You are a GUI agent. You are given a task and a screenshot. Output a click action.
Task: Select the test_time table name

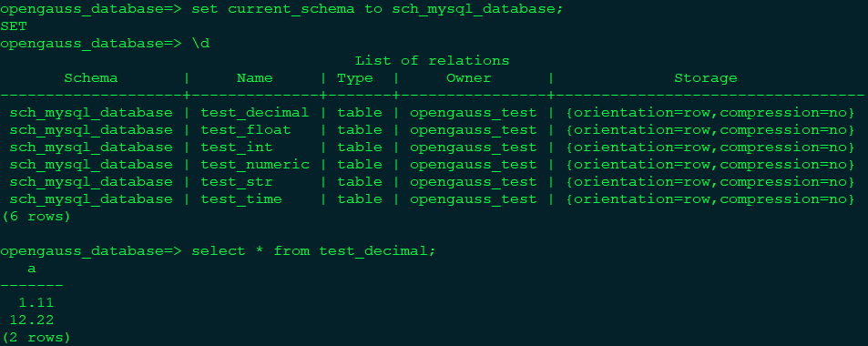(240, 199)
